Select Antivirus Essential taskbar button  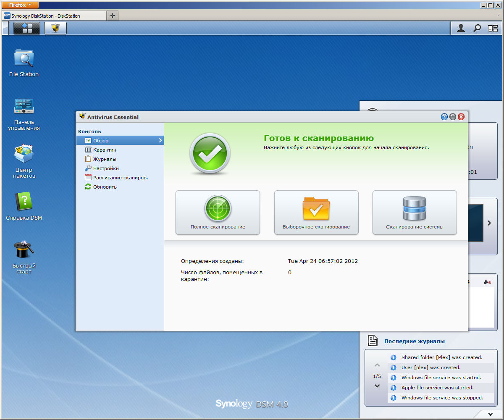(55, 28)
